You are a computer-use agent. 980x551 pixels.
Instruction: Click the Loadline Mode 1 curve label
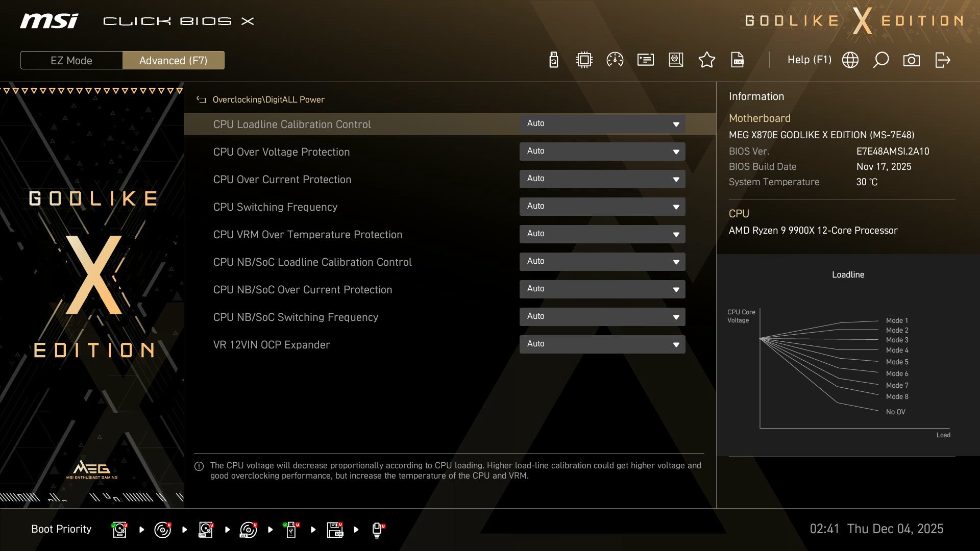[x=897, y=320]
